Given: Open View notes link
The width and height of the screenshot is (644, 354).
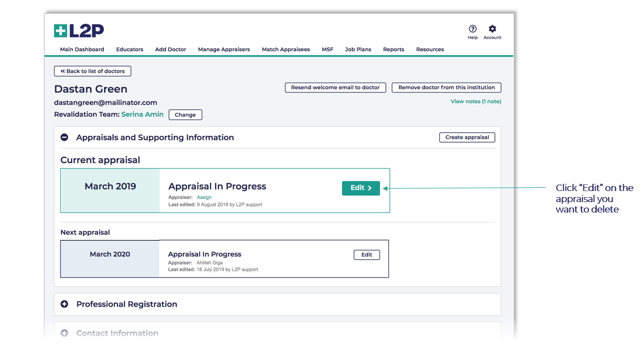Looking at the screenshot, I should pos(476,101).
